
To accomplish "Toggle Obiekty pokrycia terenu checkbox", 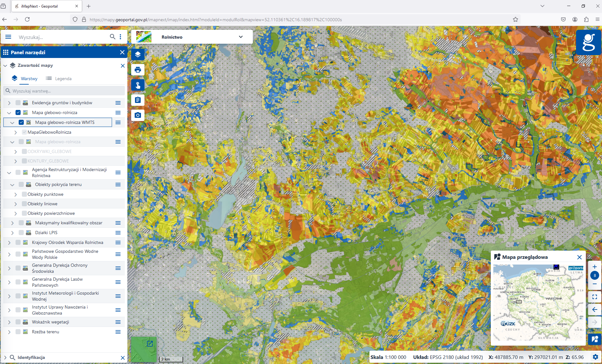I will [x=21, y=184].
